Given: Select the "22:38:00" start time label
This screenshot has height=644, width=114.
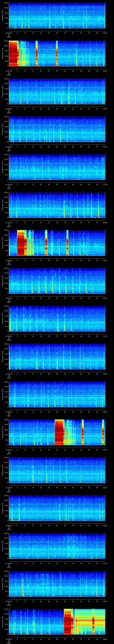Looking at the screenshot, I should [9, 639].
